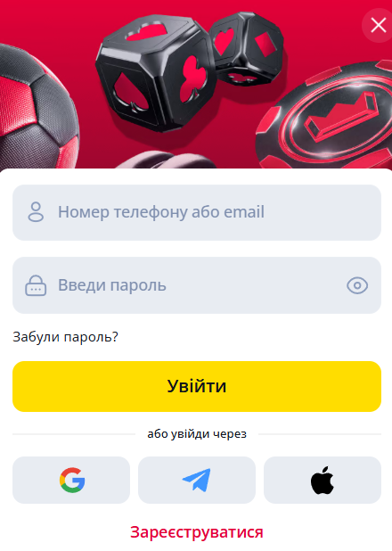Focus the 'Номер телефону або email' field
Viewport: 392px width, 551px height.
coord(197,212)
